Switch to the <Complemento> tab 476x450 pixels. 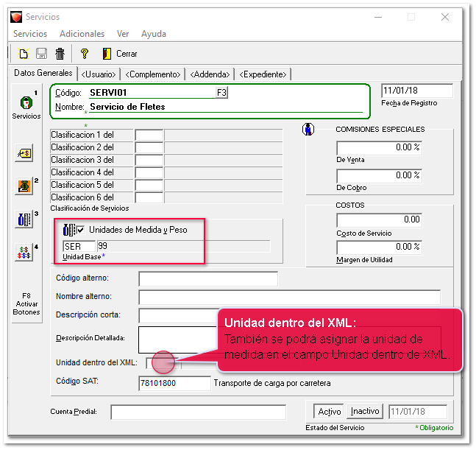click(x=152, y=74)
